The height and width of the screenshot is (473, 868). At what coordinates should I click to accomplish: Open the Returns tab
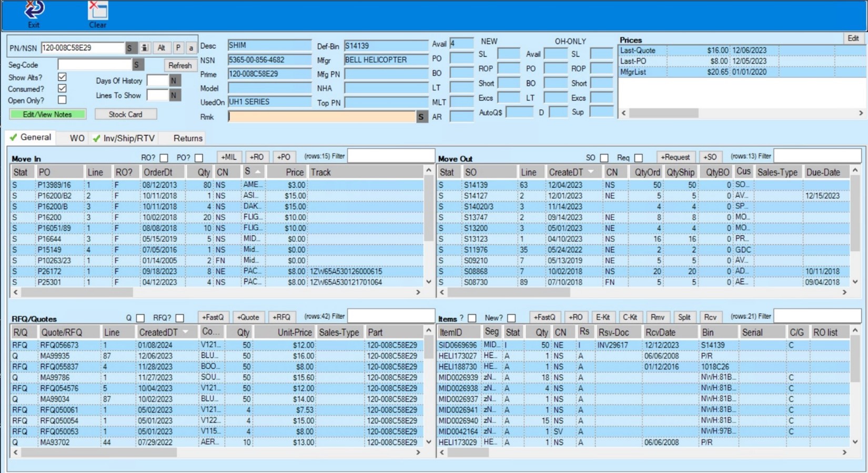(187, 138)
